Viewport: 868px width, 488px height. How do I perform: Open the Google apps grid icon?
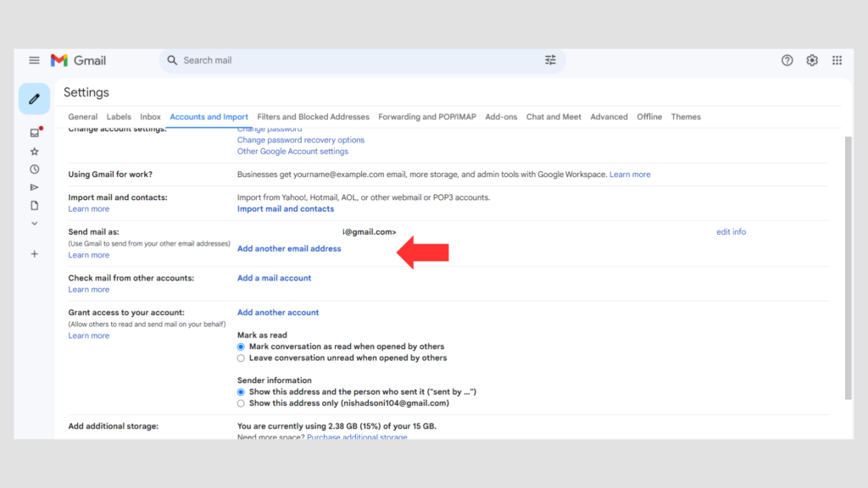pos(837,60)
